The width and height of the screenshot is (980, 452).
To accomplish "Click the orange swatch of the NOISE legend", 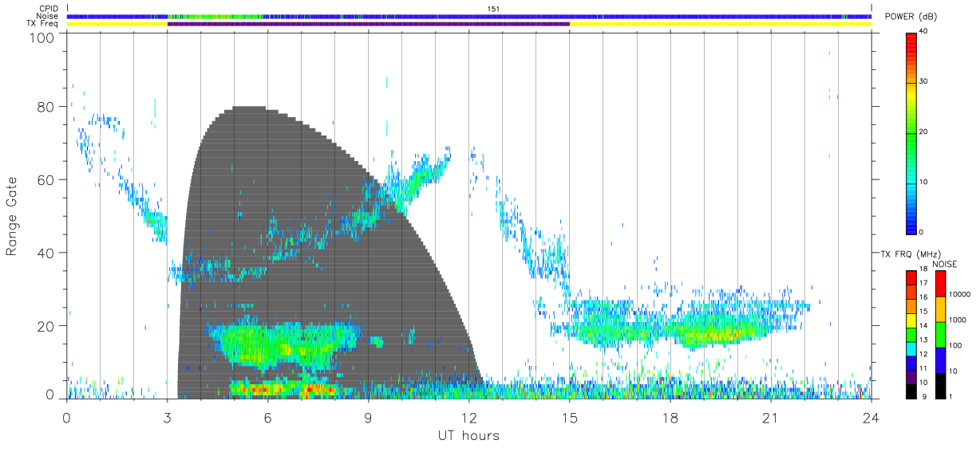I will click(x=940, y=309).
